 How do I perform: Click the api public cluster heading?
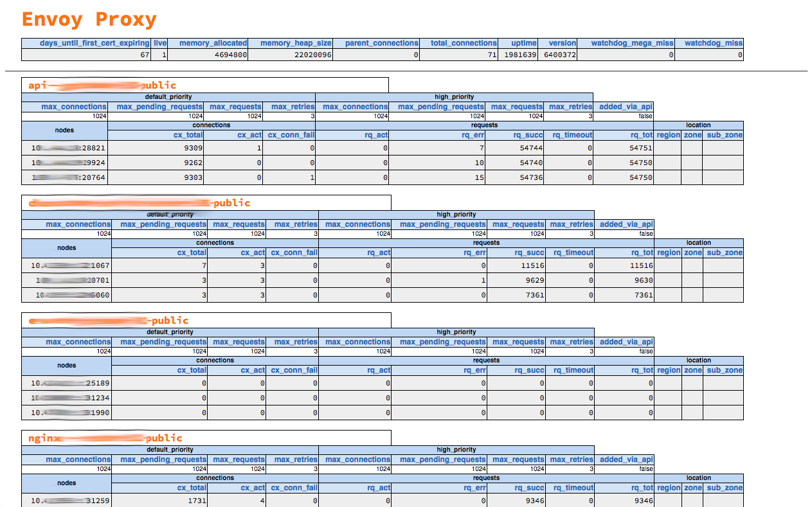coord(102,85)
